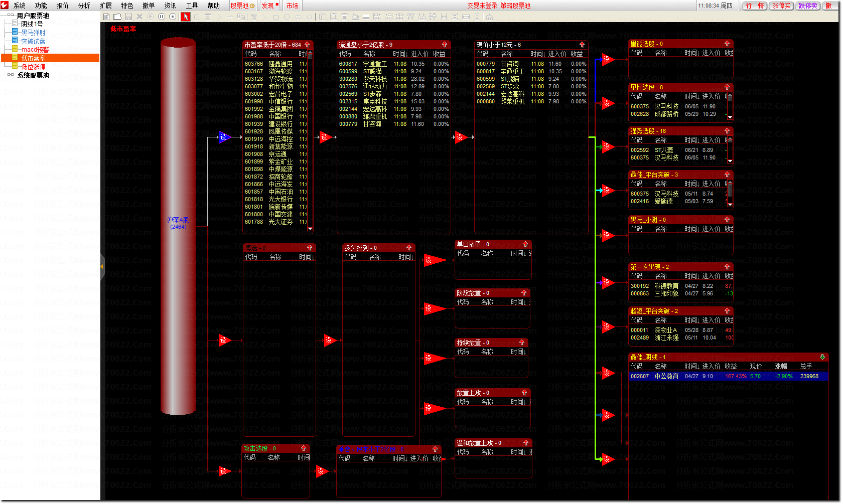Collapse the 第一次出现 panel arrow

(x=727, y=267)
